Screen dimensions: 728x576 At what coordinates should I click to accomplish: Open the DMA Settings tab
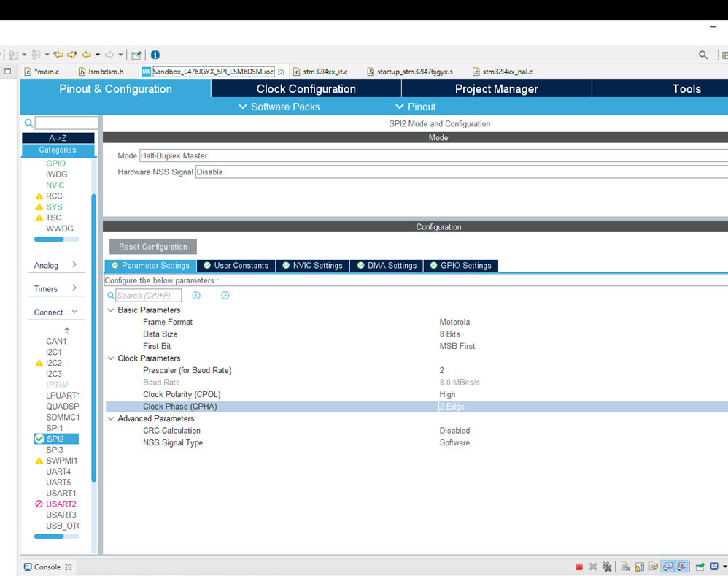tap(387, 265)
